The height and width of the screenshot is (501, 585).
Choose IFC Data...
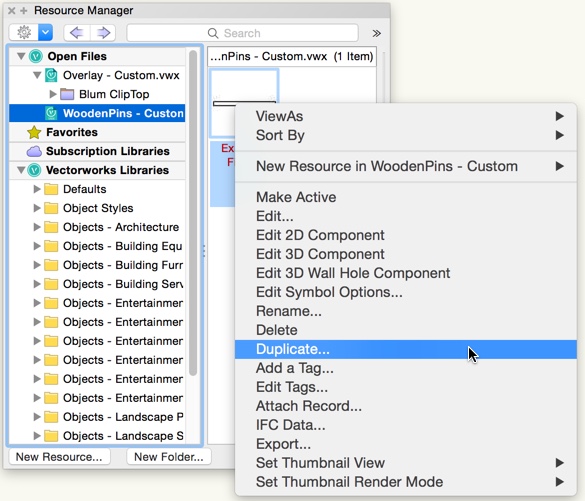[406, 425]
